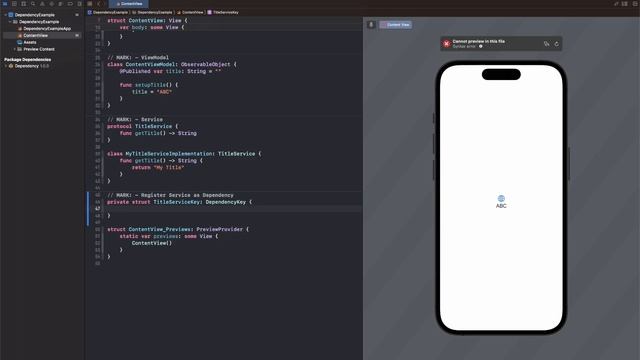Select Assets catalog in navigator
The image size is (640, 360).
point(27,42)
